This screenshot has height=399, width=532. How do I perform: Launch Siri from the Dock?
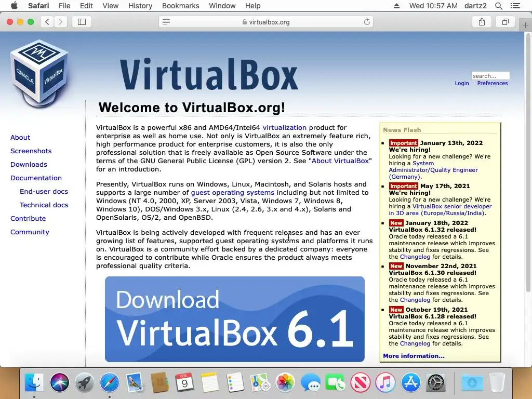click(59, 382)
